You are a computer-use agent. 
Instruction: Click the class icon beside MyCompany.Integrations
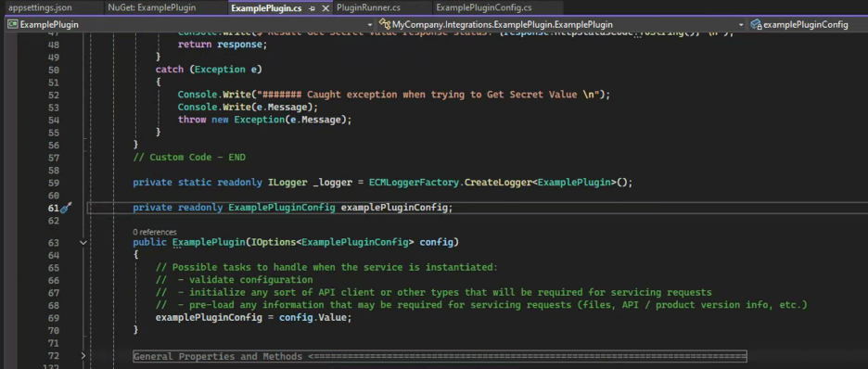(x=385, y=25)
